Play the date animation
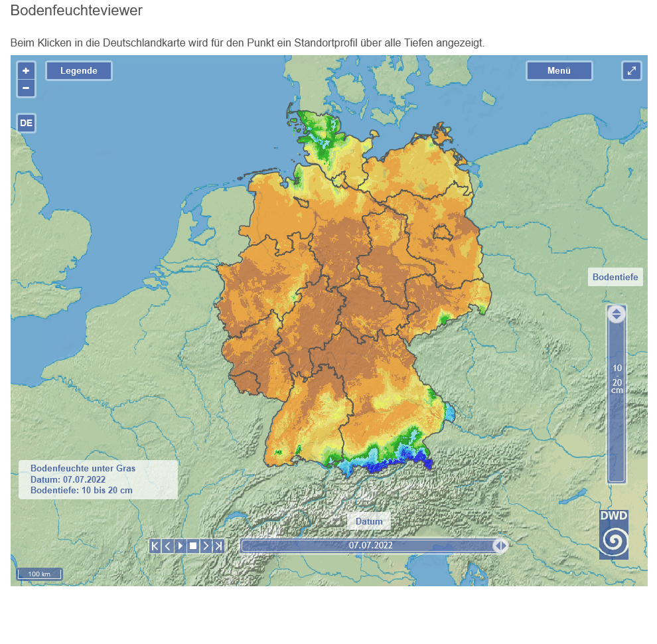 [180, 546]
